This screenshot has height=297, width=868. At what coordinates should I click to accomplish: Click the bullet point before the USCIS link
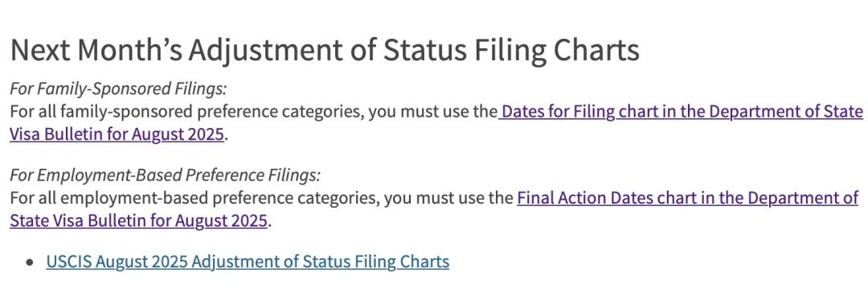coord(30,262)
